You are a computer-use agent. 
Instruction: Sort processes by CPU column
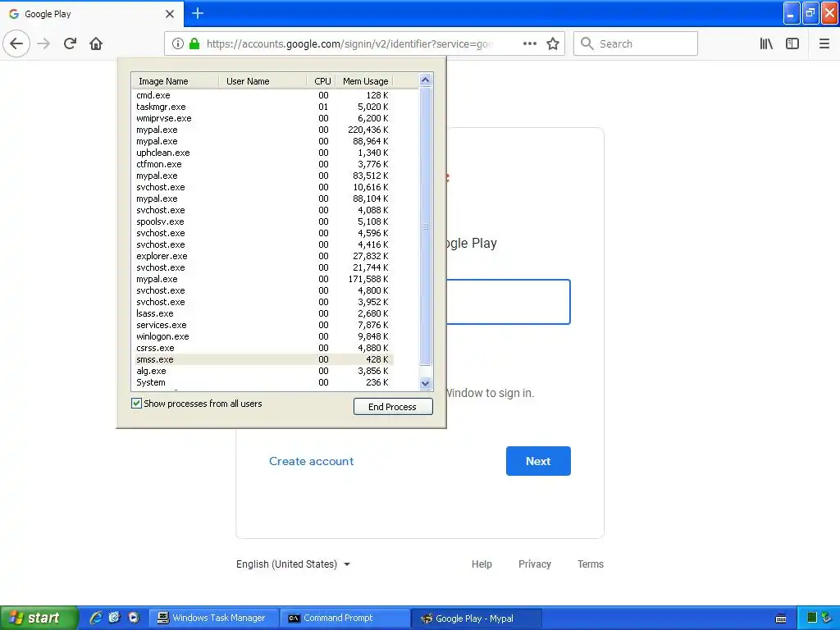321,81
